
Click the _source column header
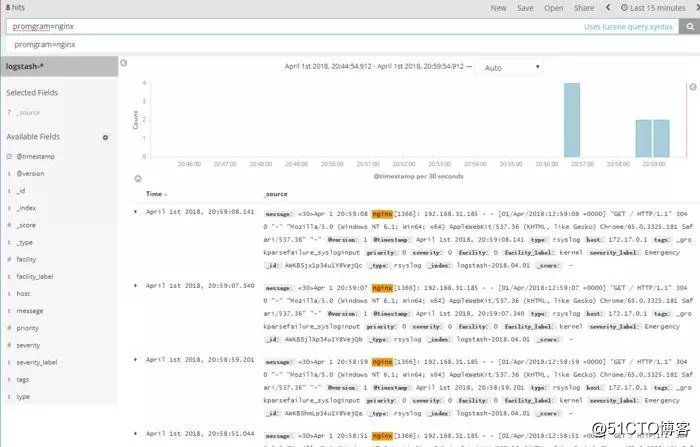(x=275, y=194)
